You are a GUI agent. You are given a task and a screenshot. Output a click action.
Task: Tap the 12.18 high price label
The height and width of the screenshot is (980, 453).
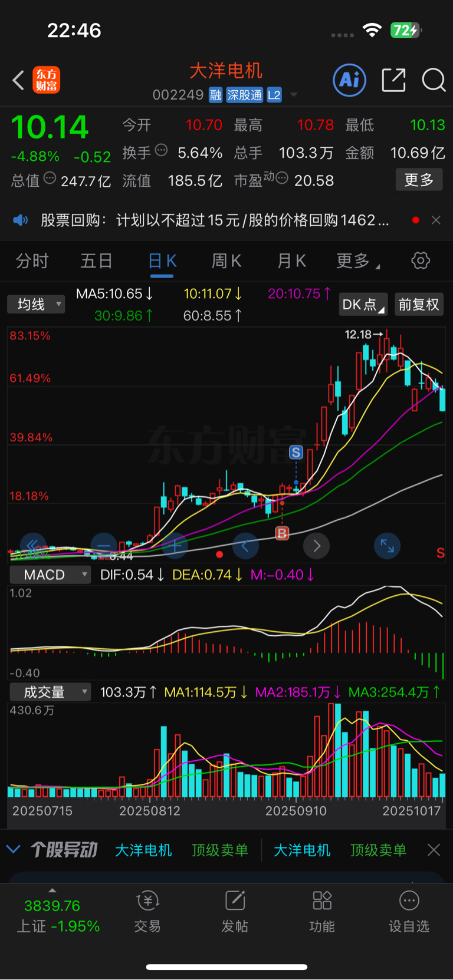pos(358,335)
